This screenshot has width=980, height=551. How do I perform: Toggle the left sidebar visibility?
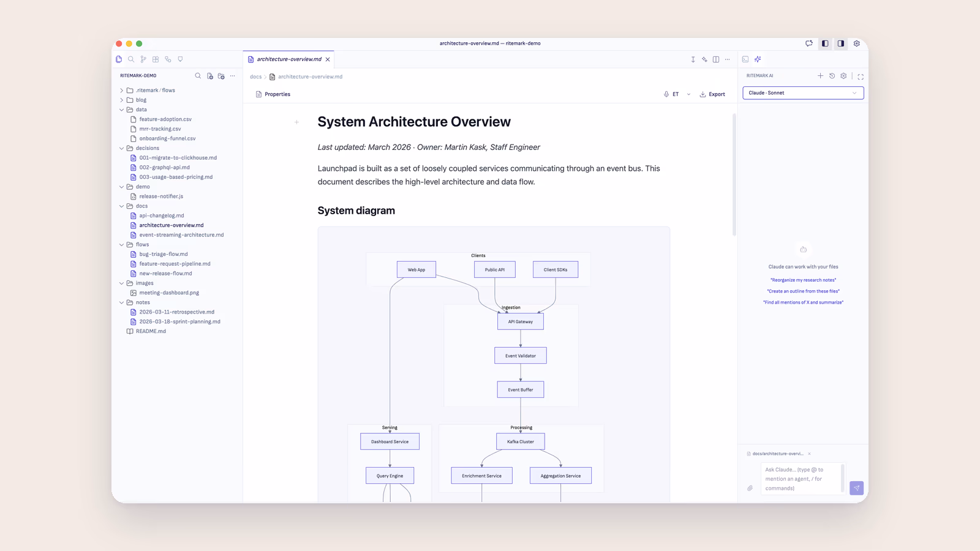coord(825,43)
